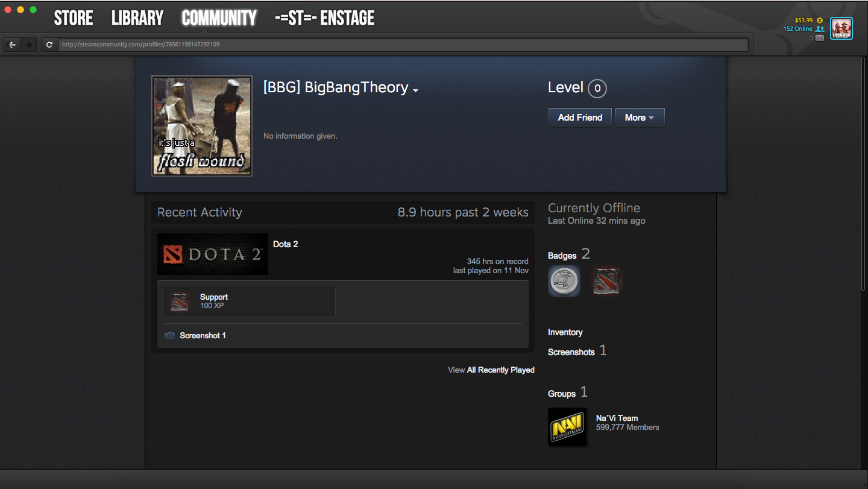Expand the More dropdown button
The image size is (868, 489).
[640, 118]
